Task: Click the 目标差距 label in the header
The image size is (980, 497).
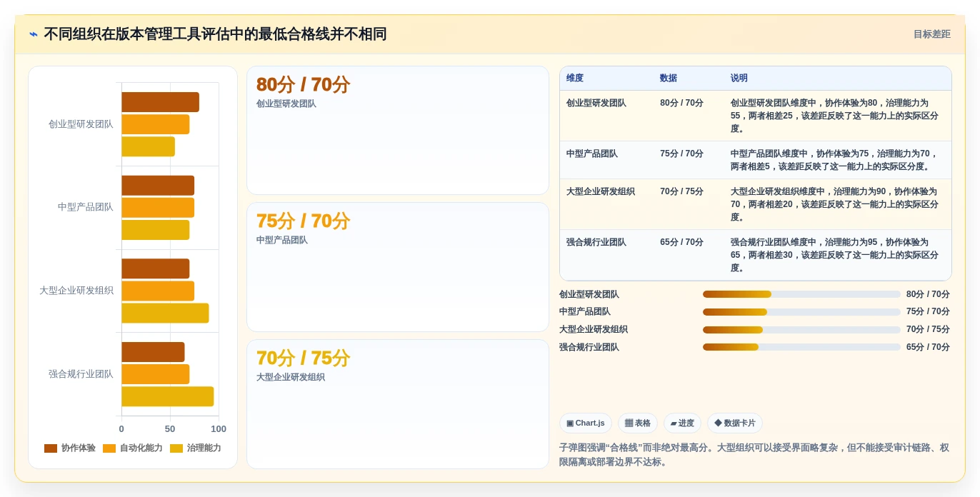Action: tap(931, 34)
